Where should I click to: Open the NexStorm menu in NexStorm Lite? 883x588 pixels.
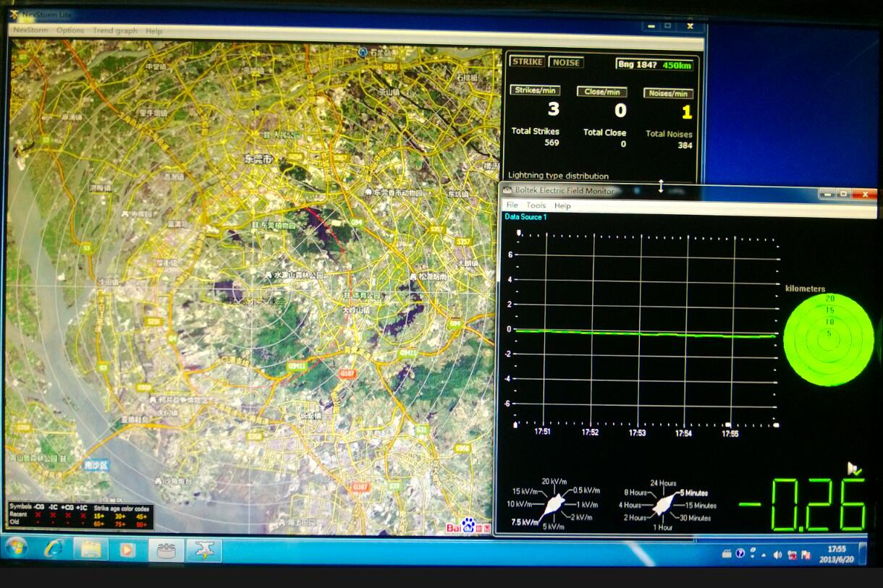point(31,30)
